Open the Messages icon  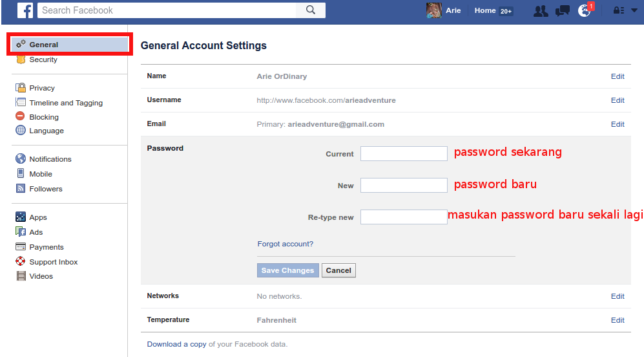pyautogui.click(x=563, y=11)
